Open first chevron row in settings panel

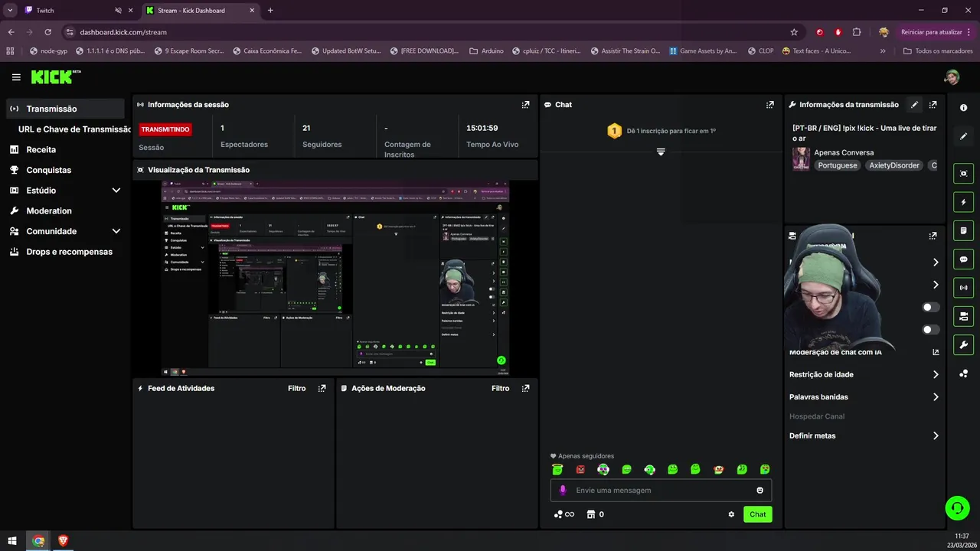pyautogui.click(x=936, y=262)
